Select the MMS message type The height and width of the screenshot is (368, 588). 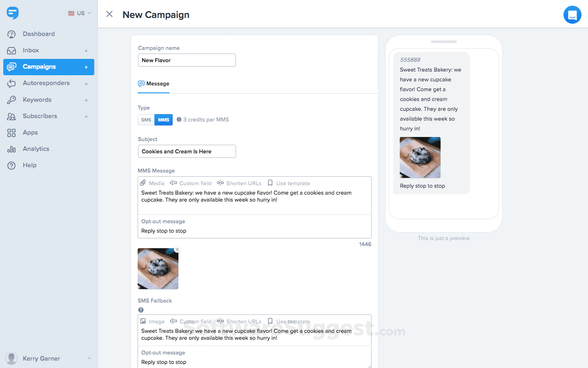click(x=164, y=120)
